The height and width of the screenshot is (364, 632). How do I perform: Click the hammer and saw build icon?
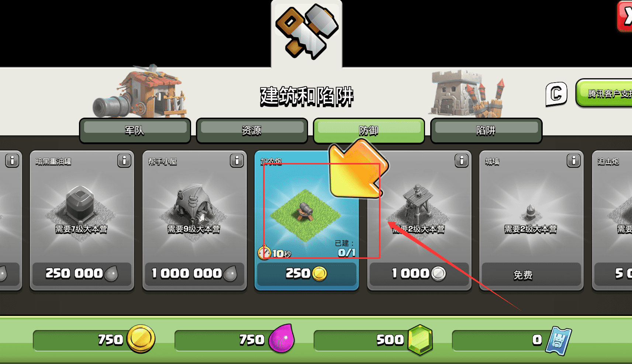coord(307,31)
